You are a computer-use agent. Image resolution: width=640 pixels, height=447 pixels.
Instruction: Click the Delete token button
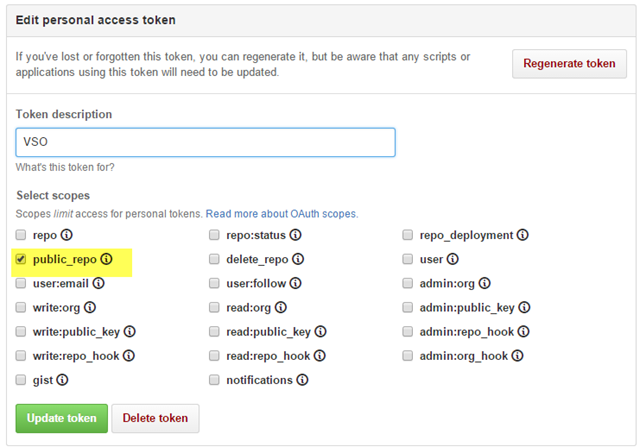pos(156,418)
